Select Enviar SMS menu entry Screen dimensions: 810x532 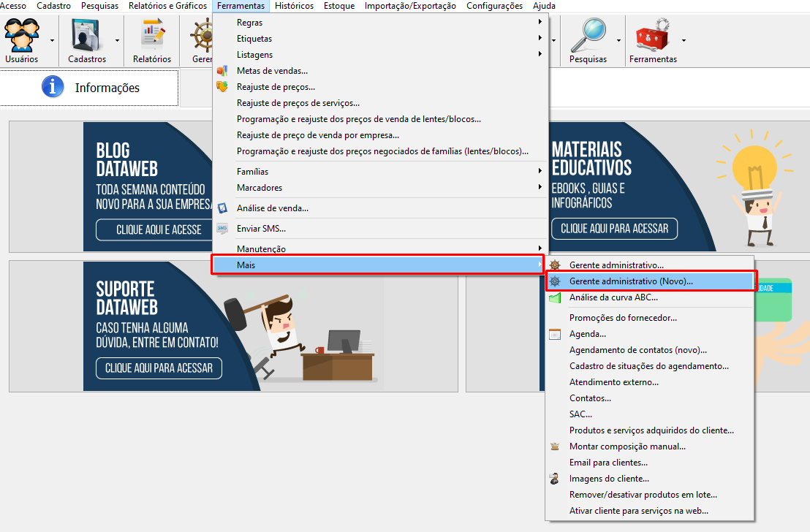point(261,229)
